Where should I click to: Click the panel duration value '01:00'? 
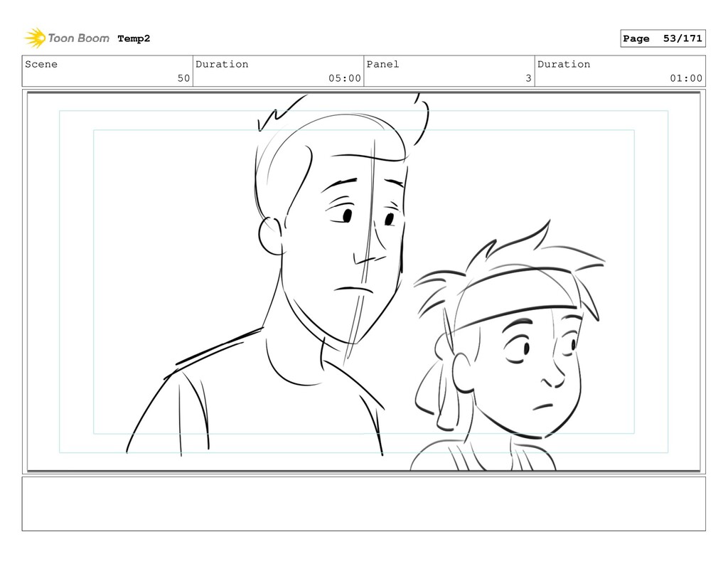[686, 78]
